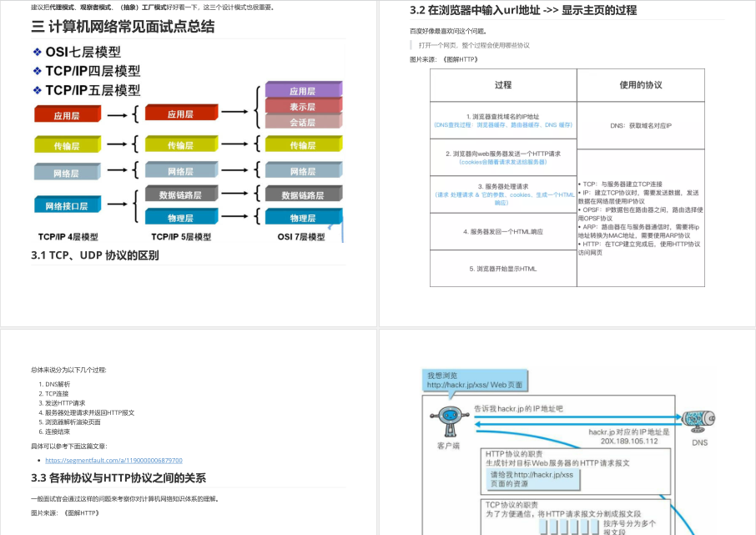The image size is (756, 535).
Task: Click the table header 过程
Action: tap(503, 85)
